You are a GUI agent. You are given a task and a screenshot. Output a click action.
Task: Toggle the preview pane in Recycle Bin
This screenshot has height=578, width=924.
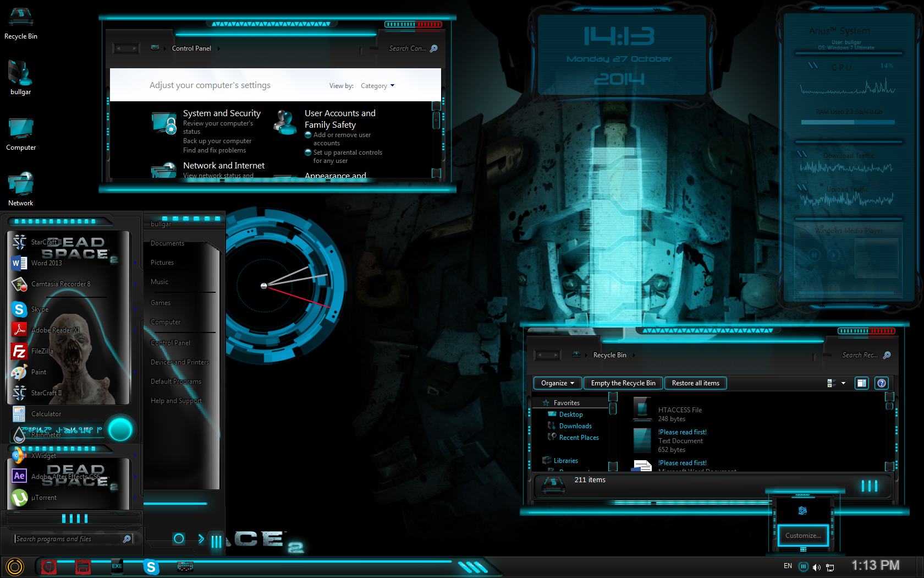tap(862, 383)
